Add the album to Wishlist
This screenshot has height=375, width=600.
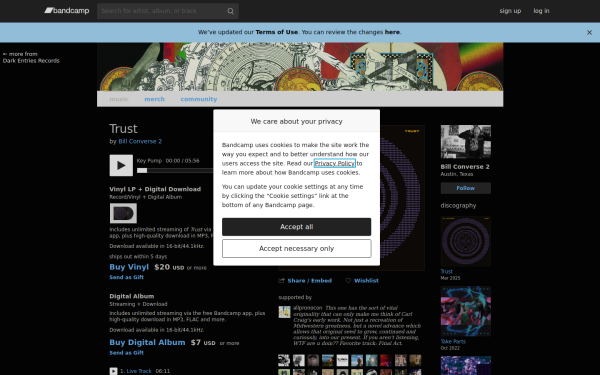point(366,280)
